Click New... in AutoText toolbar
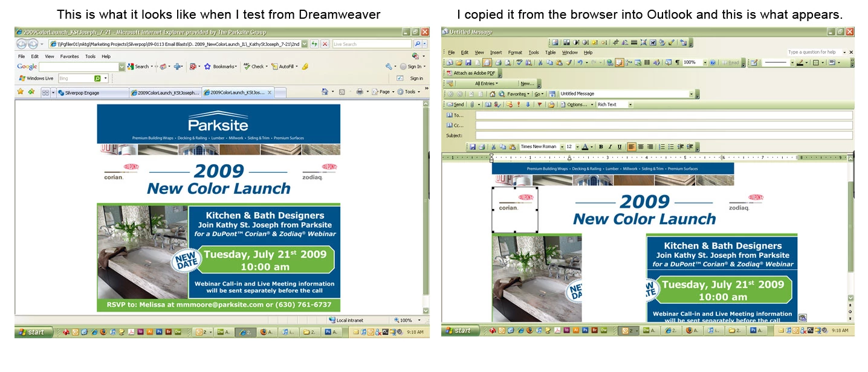 point(527,83)
